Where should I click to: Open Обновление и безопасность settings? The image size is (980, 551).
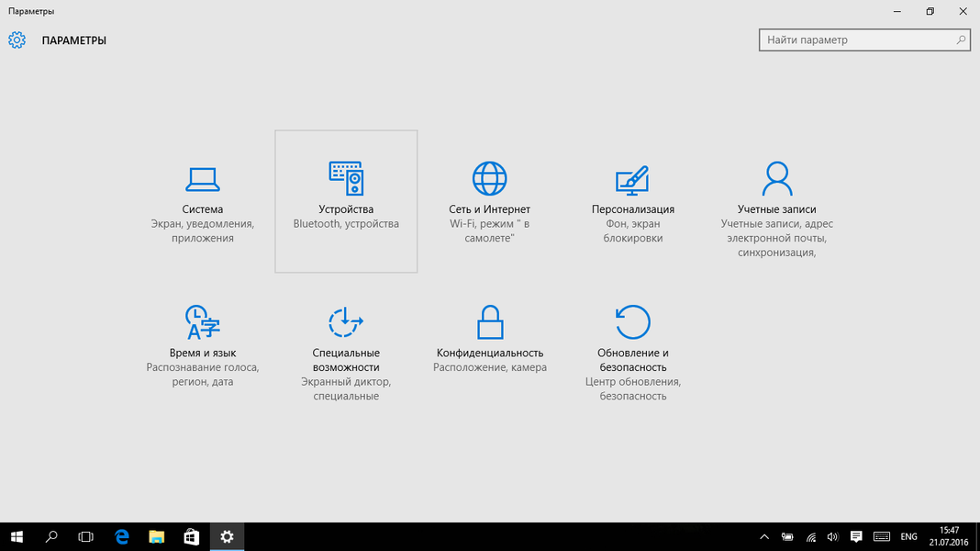(x=632, y=354)
